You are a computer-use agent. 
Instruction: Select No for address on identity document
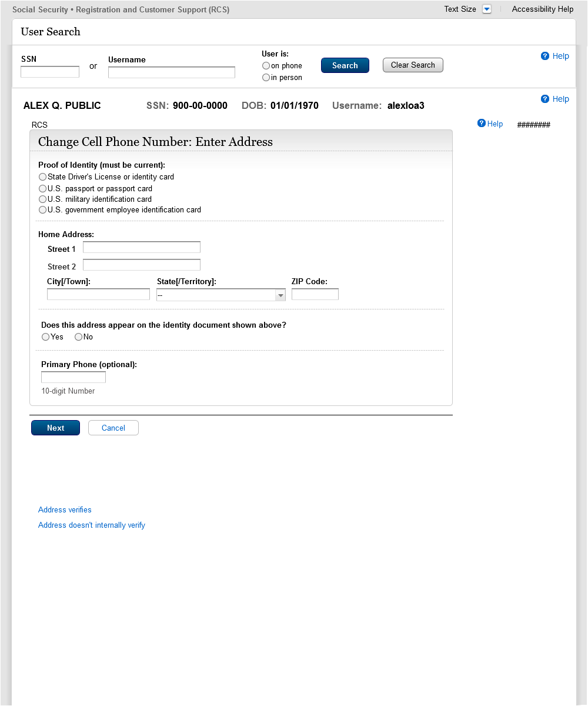[x=78, y=337]
